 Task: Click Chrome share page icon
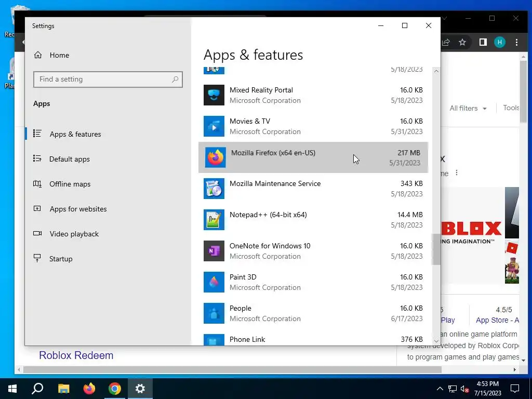coord(445,42)
